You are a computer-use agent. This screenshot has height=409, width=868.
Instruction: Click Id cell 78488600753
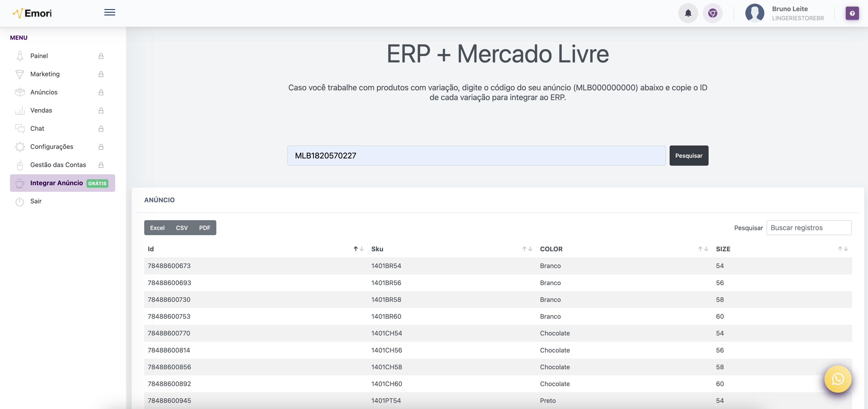(x=169, y=317)
